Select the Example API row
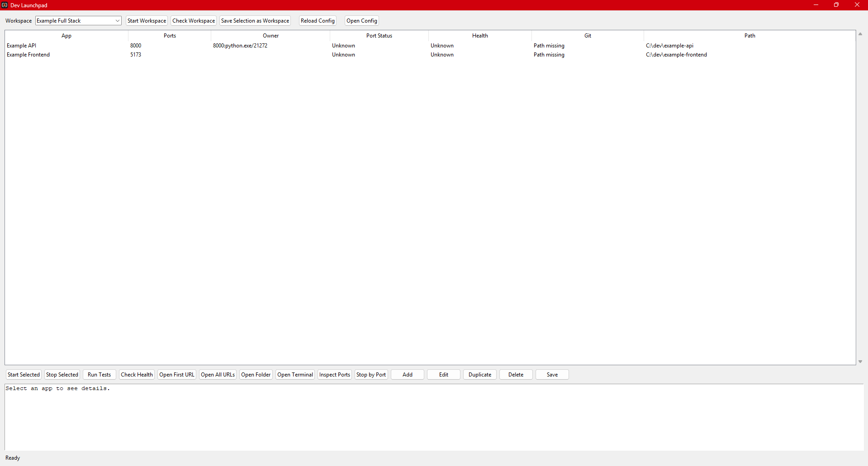 (x=430, y=46)
